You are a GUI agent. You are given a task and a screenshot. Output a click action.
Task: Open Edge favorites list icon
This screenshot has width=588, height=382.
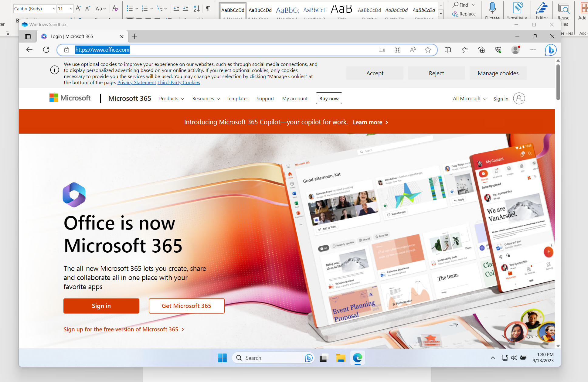[465, 50]
